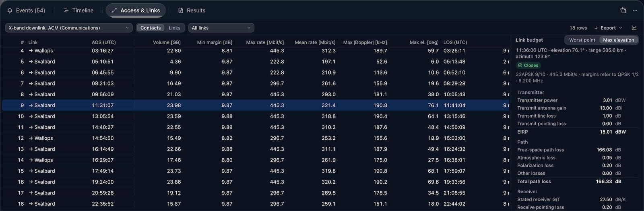
Task: Sort by LOS (UTC) column header
Action: [x=455, y=42]
